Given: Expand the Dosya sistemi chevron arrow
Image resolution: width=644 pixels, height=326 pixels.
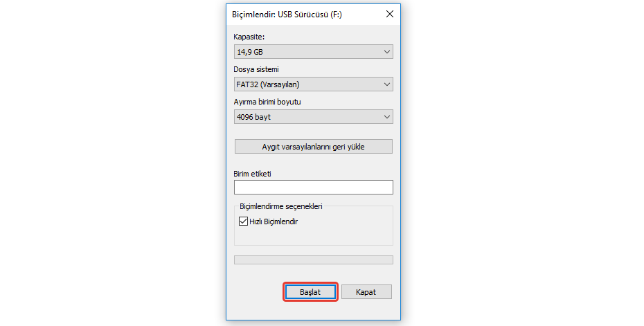Looking at the screenshot, I should click(x=386, y=84).
